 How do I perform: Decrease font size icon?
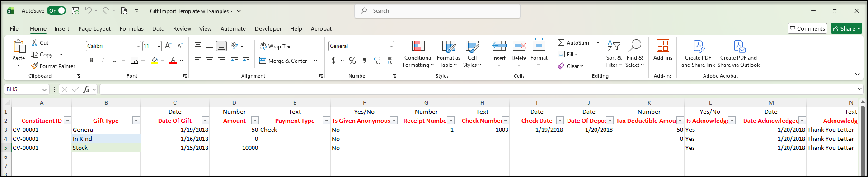pyautogui.click(x=180, y=46)
